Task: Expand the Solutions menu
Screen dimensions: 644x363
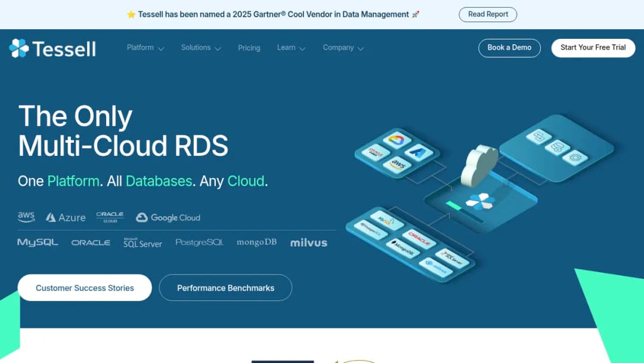Action: 202,48
